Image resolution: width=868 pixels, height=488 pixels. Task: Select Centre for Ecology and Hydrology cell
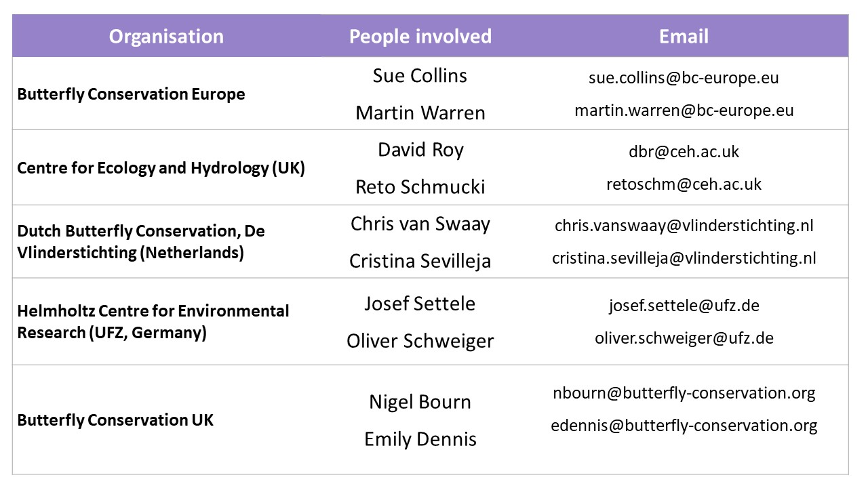coord(161,168)
